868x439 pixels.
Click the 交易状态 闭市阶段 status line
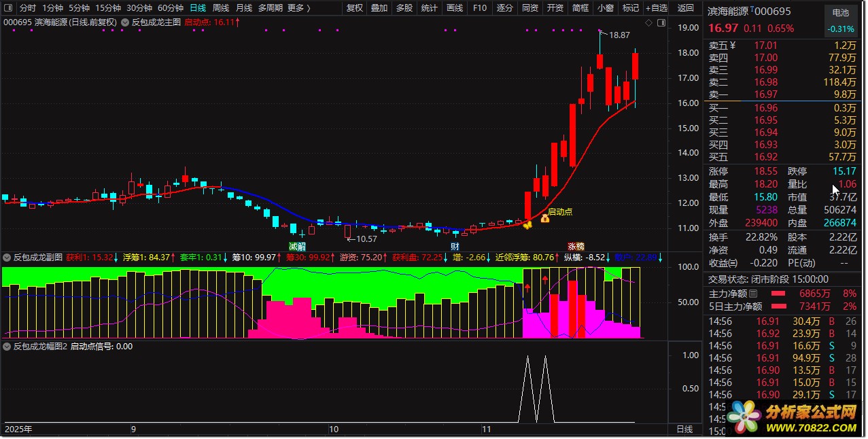click(769, 279)
